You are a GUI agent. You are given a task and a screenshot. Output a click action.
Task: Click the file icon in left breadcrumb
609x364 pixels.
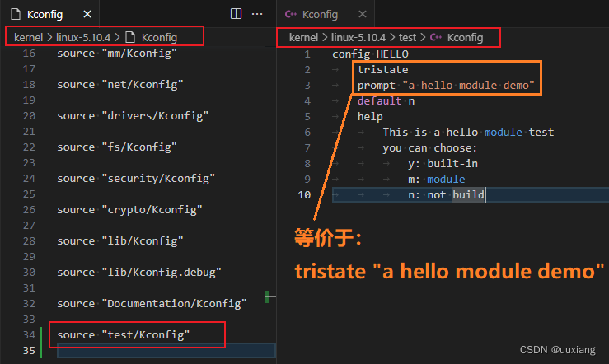click(130, 37)
